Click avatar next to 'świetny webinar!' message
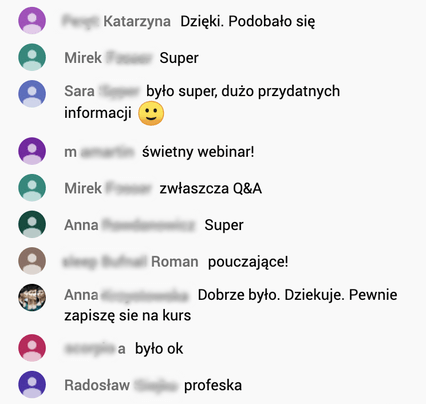 [32, 151]
